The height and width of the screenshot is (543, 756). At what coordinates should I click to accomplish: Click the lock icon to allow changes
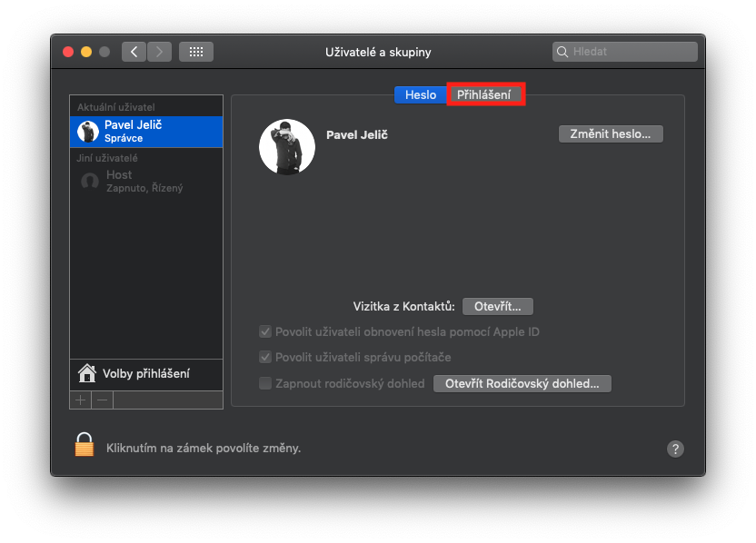tap(85, 445)
